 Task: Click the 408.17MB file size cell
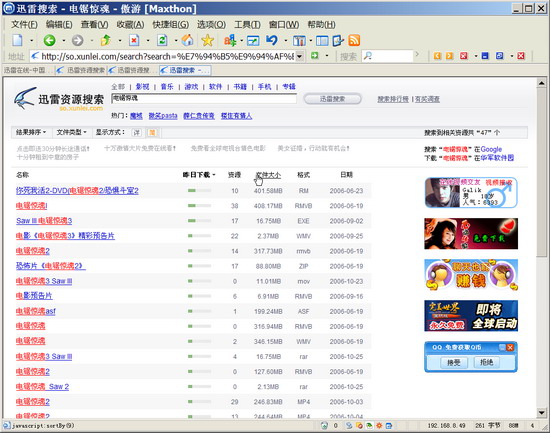268,206
